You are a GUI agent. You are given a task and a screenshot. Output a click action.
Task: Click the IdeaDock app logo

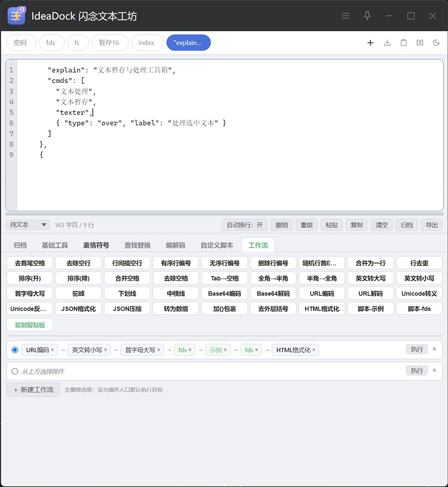(17, 16)
